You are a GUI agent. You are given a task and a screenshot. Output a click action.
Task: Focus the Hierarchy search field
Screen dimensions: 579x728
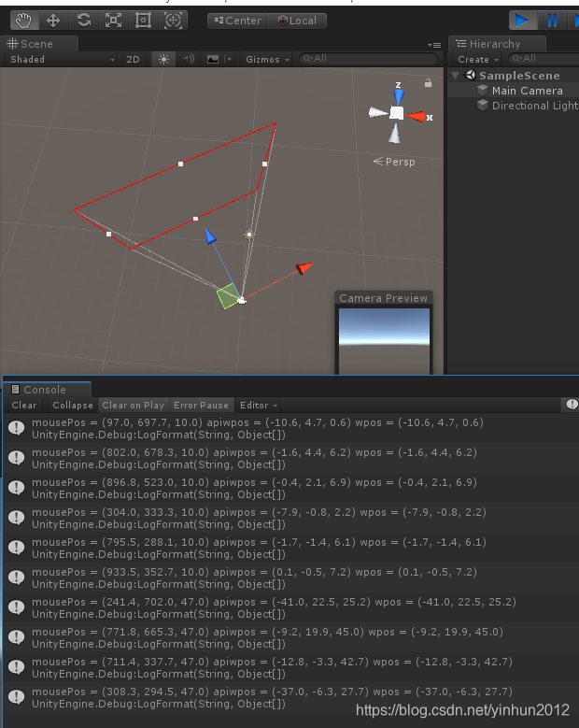click(x=543, y=59)
